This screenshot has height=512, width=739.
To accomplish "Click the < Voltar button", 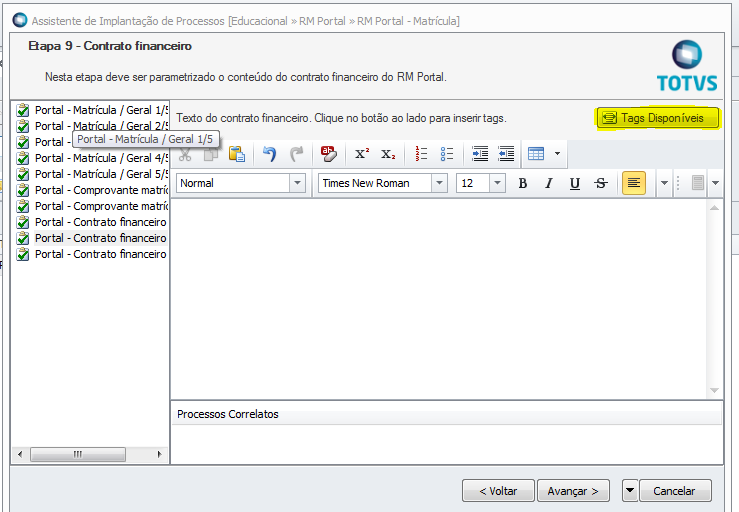I will tap(498, 491).
